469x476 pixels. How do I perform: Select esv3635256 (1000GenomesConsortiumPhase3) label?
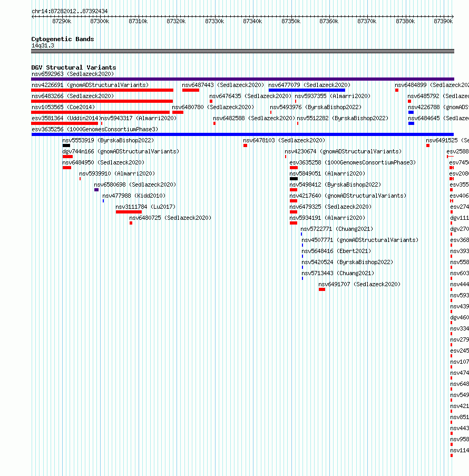[95, 129]
